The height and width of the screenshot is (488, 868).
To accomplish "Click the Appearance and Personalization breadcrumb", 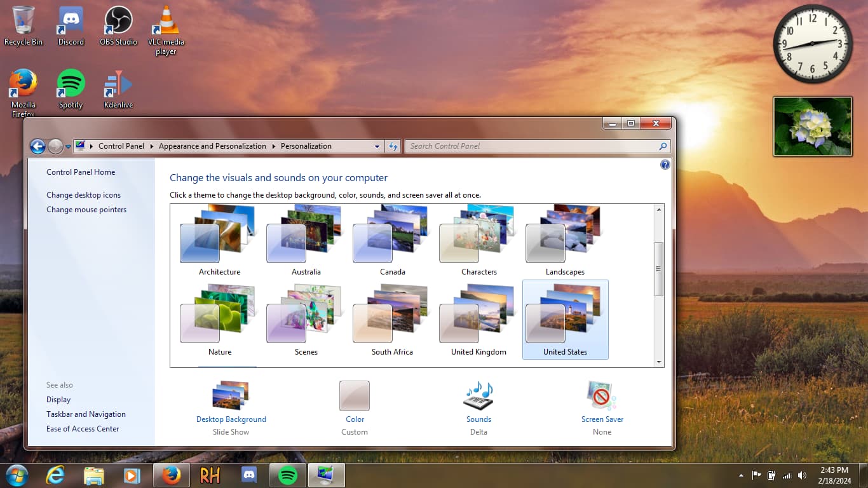I will pos(212,146).
